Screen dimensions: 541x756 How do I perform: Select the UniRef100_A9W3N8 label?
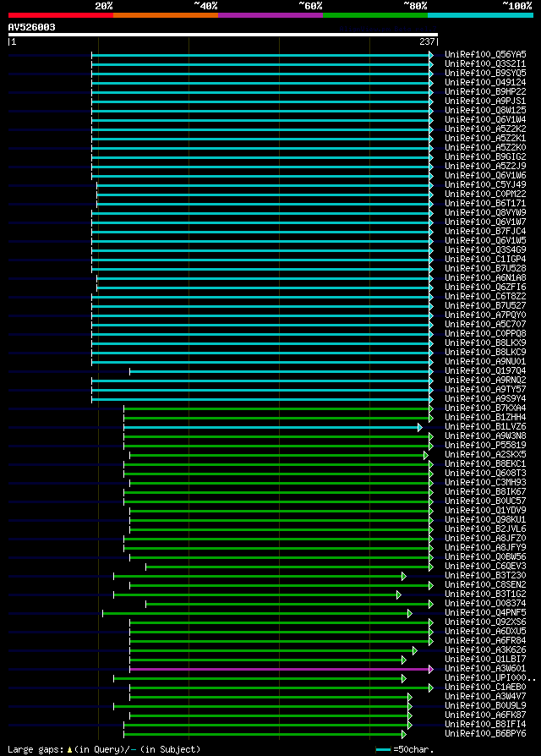[x=485, y=436]
